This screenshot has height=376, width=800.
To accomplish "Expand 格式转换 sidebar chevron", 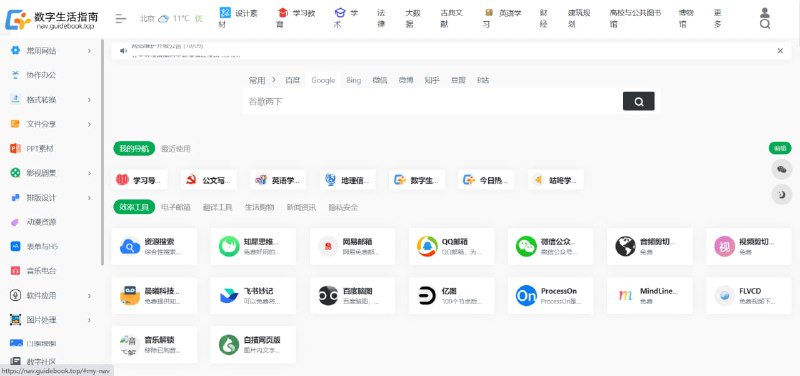I will 89,99.
